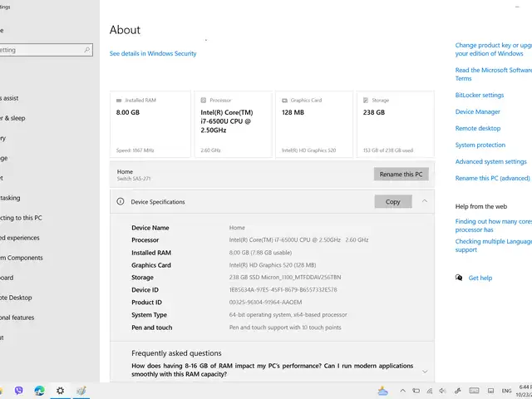Click the info icon beside Device Specifications
This screenshot has width=532, height=399.
[x=120, y=201]
